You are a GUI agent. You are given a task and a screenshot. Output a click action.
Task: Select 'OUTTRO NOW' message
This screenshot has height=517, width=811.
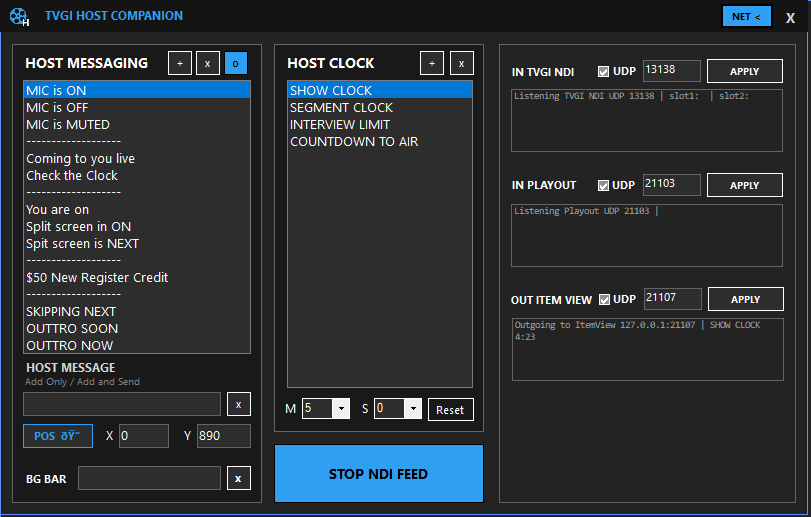[137, 345]
